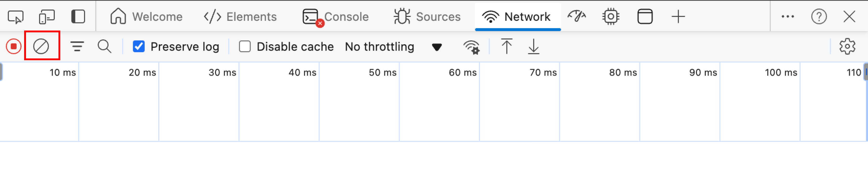This screenshot has width=868, height=175.
Task: Stop recording network log
Action: [x=14, y=46]
